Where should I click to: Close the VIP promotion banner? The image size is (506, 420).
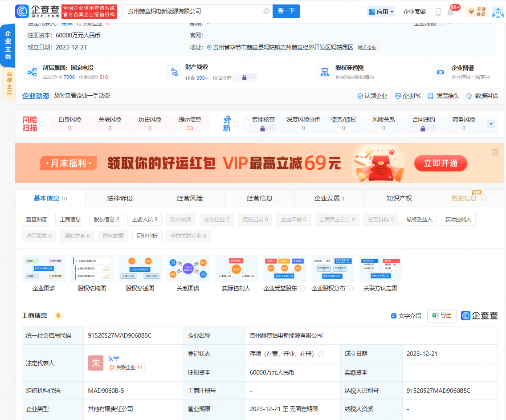point(495,152)
